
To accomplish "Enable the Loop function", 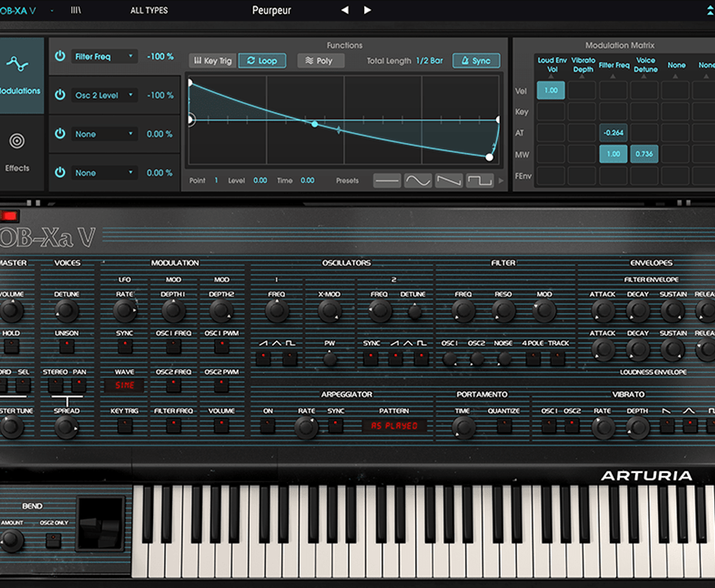I will [x=262, y=61].
